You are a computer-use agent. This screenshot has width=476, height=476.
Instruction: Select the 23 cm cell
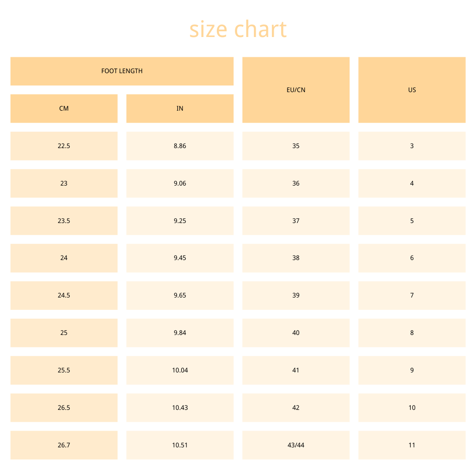[64, 183]
